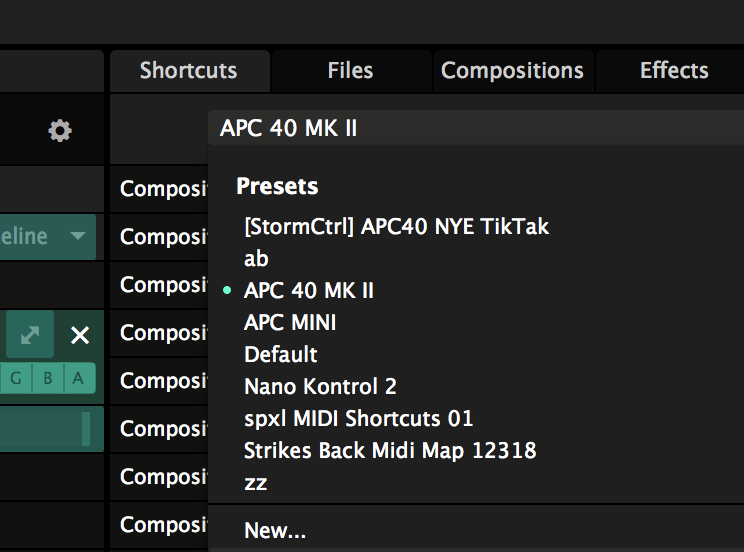The width and height of the screenshot is (744, 552).
Task: Click the teal slider bar handle
Action: pos(86,429)
